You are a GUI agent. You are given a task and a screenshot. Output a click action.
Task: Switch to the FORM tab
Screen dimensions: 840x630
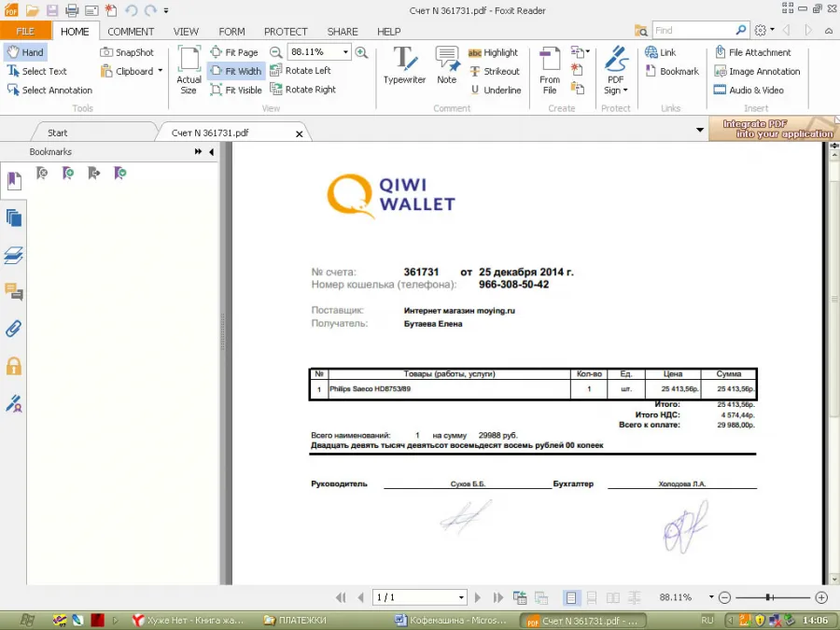point(231,32)
